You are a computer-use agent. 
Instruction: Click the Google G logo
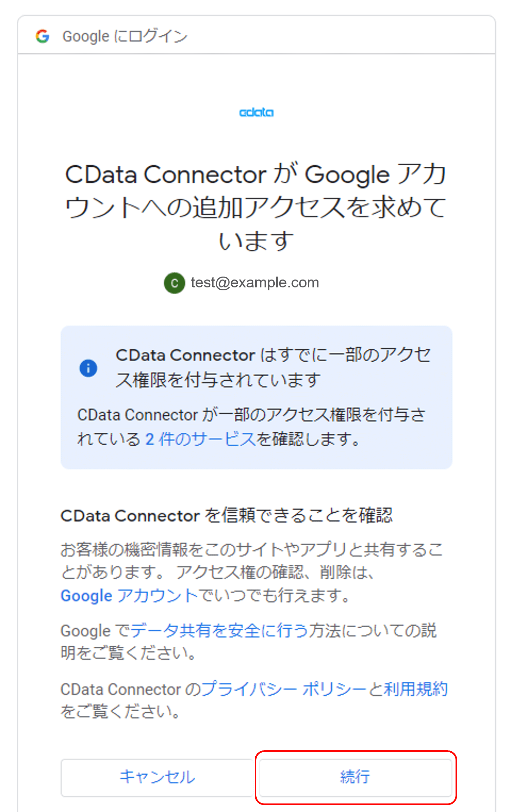[42, 36]
